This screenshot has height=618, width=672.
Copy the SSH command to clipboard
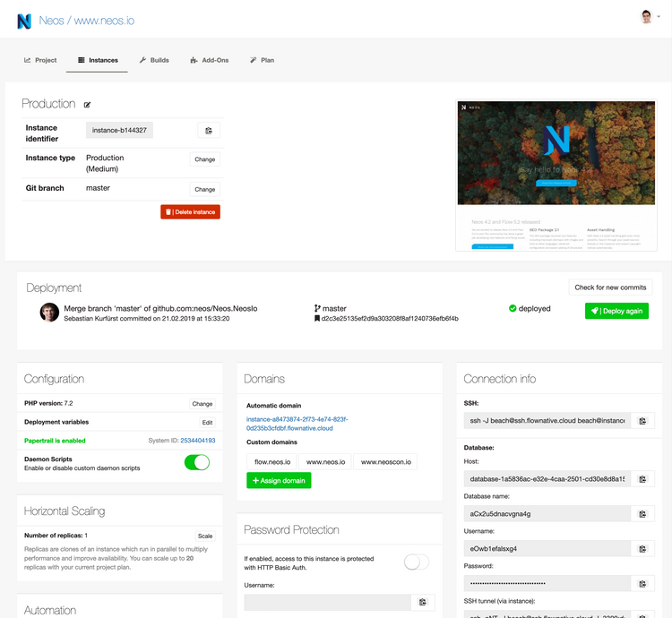(642, 421)
